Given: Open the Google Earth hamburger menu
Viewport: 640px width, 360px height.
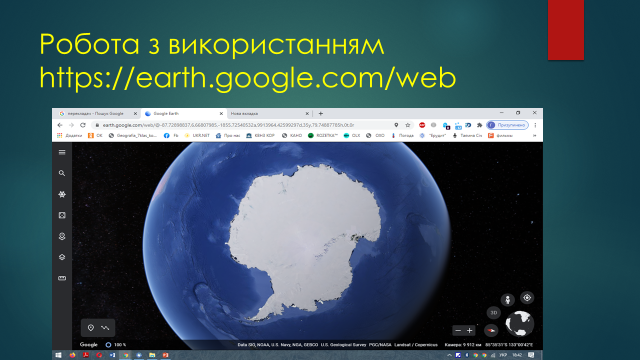Looking at the screenshot, I should point(62,152).
